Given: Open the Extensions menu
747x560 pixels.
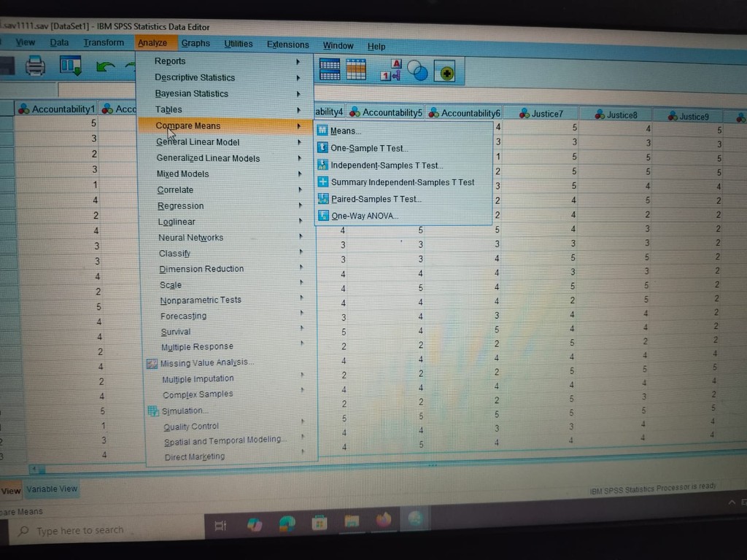Looking at the screenshot, I should 287,44.
